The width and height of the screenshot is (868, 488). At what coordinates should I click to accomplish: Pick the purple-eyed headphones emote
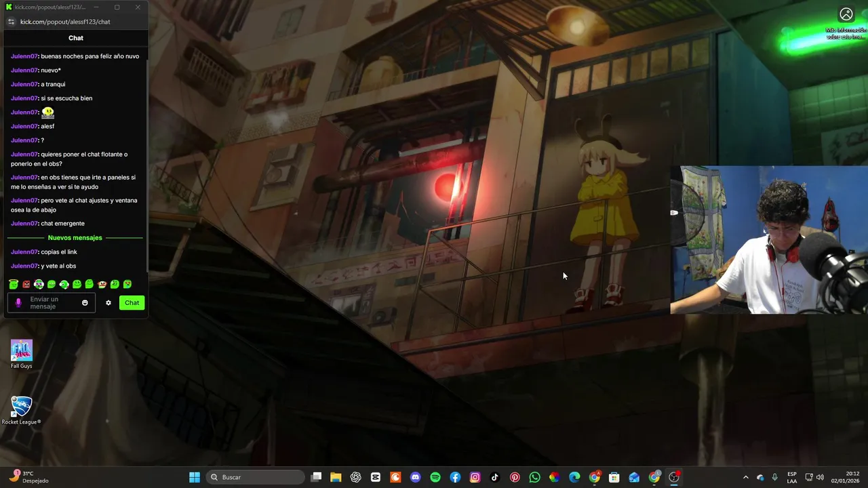[x=39, y=284]
